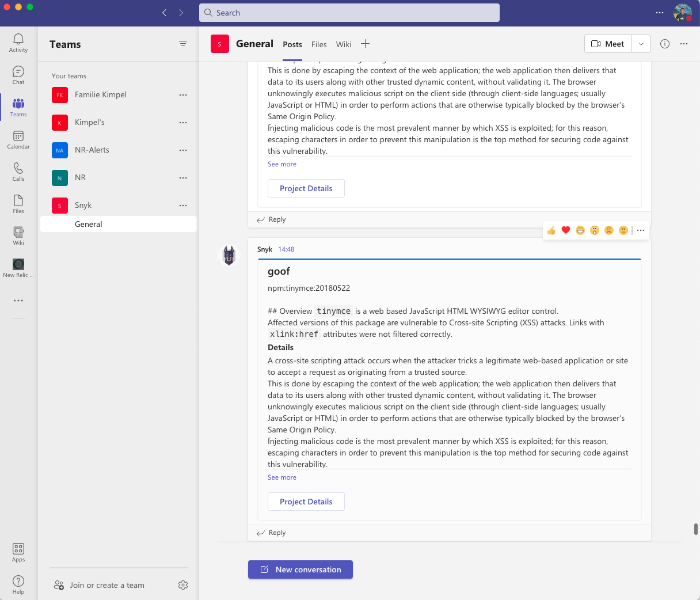The width and height of the screenshot is (700, 600).
Task: React with laughing emoji
Action: (x=580, y=230)
